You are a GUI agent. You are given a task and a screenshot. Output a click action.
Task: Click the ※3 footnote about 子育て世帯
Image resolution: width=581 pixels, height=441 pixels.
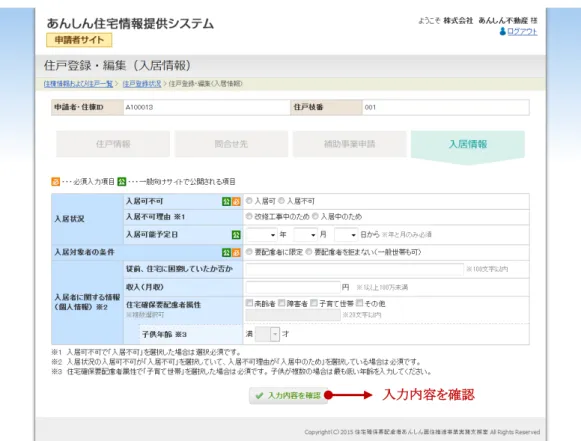point(241,371)
